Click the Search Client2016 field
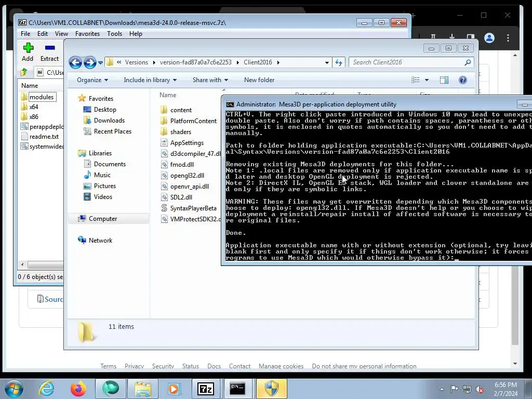Screen dimensions: 532x399 tap(411, 62)
